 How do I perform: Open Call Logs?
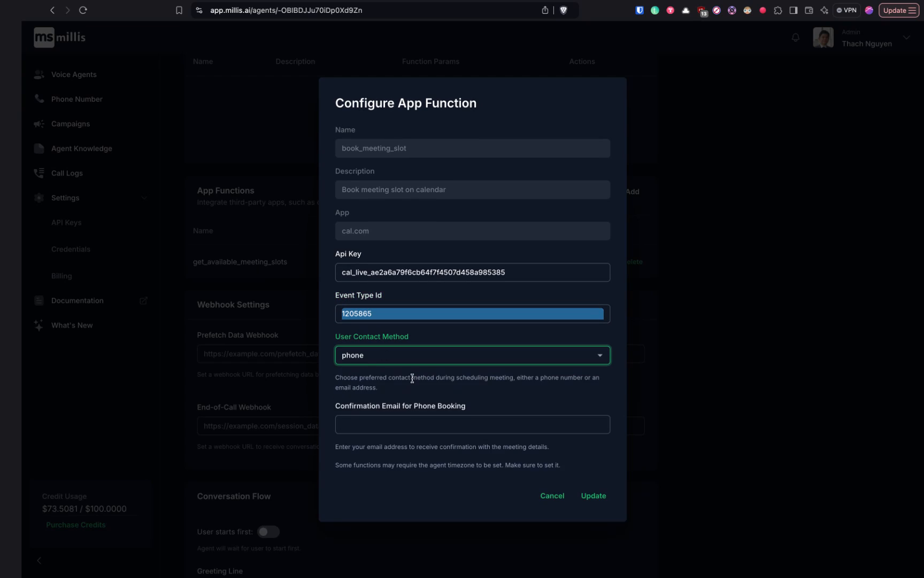pos(66,173)
